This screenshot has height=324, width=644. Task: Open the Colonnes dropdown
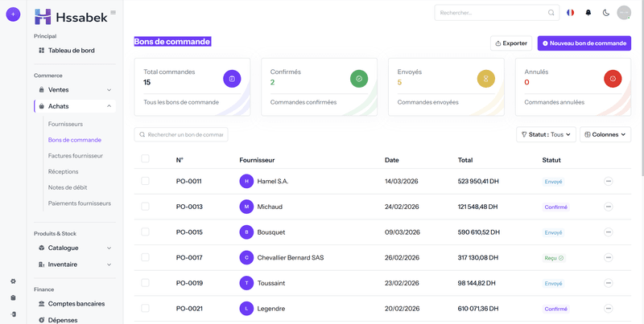(605, 135)
